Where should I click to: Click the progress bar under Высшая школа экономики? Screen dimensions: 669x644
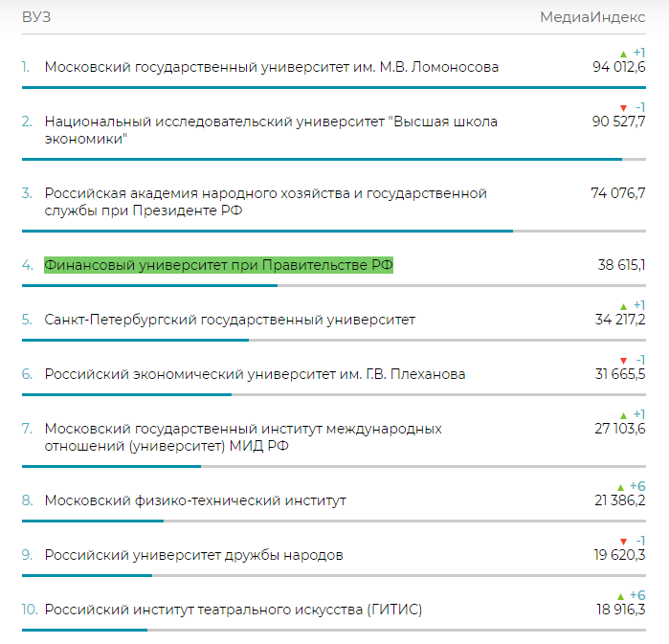click(322, 159)
